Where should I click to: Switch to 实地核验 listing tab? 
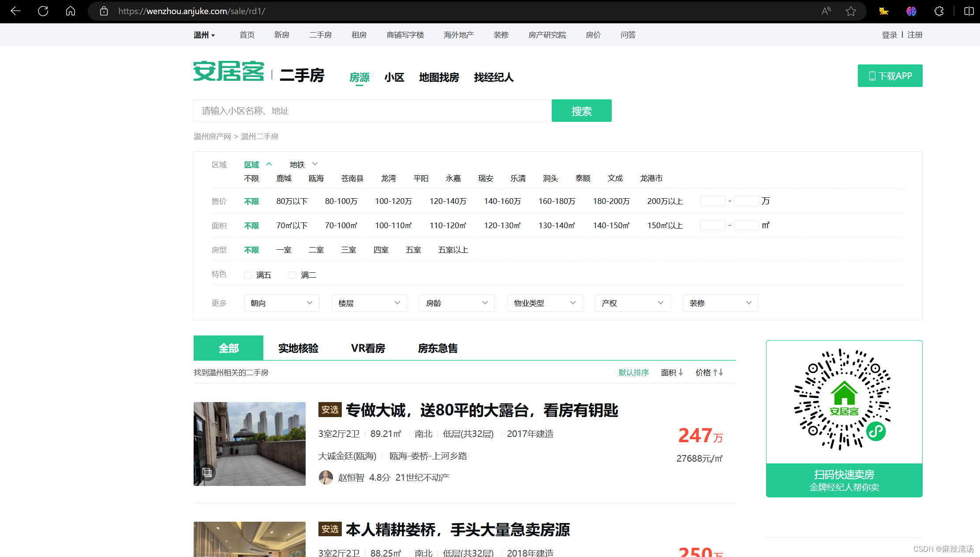click(x=298, y=348)
